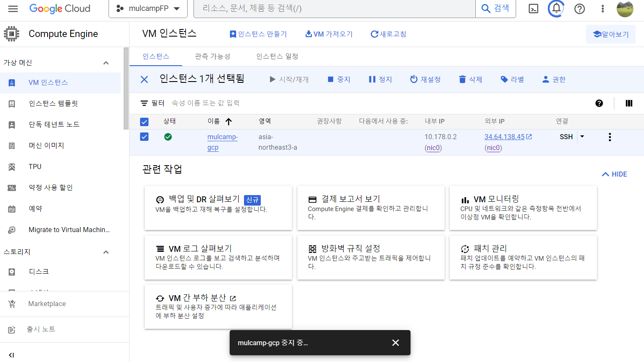Click the Delete instance action
The height and width of the screenshot is (362, 644).
click(471, 79)
